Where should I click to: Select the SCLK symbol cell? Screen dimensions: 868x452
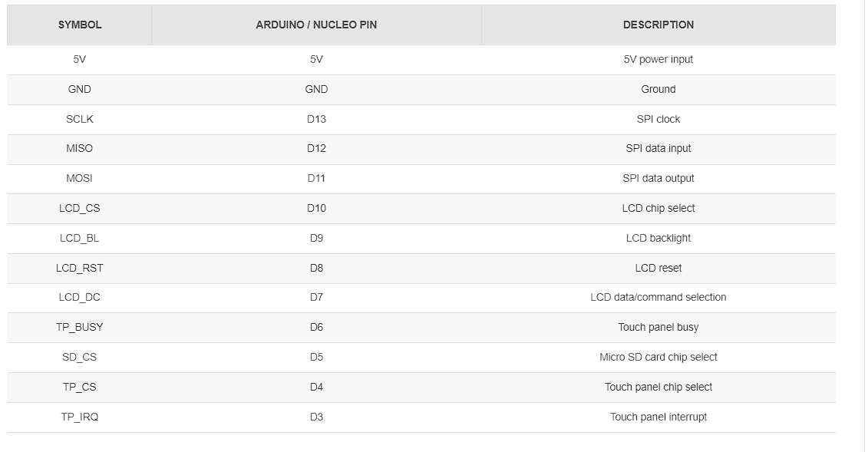pyautogui.click(x=80, y=119)
